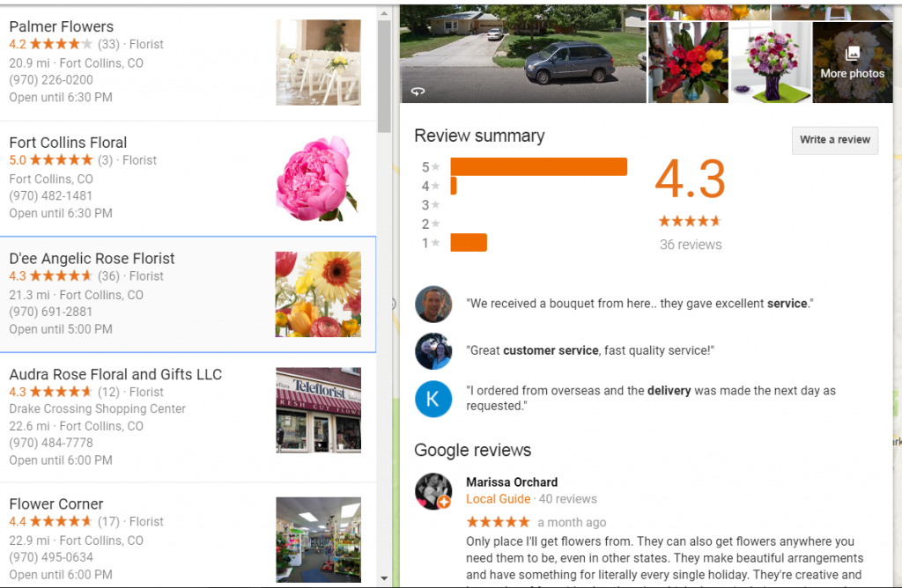Open Audra Rose Floral and Gifts LLC
This screenshot has width=902, height=588.
click(x=189, y=417)
